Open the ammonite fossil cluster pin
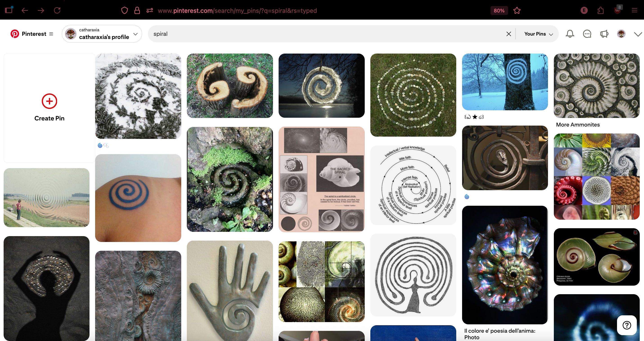644x341 pixels. pyautogui.click(x=597, y=86)
